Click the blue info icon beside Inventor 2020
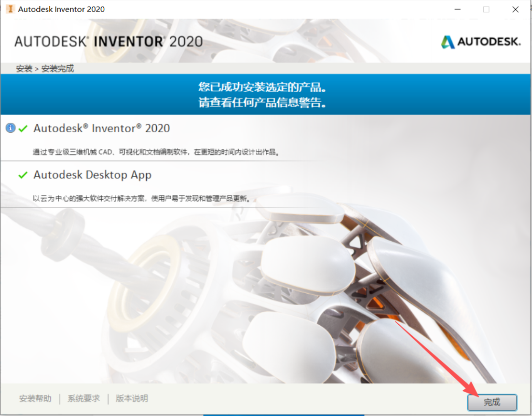Viewport: 532px width, 416px height. [x=11, y=128]
